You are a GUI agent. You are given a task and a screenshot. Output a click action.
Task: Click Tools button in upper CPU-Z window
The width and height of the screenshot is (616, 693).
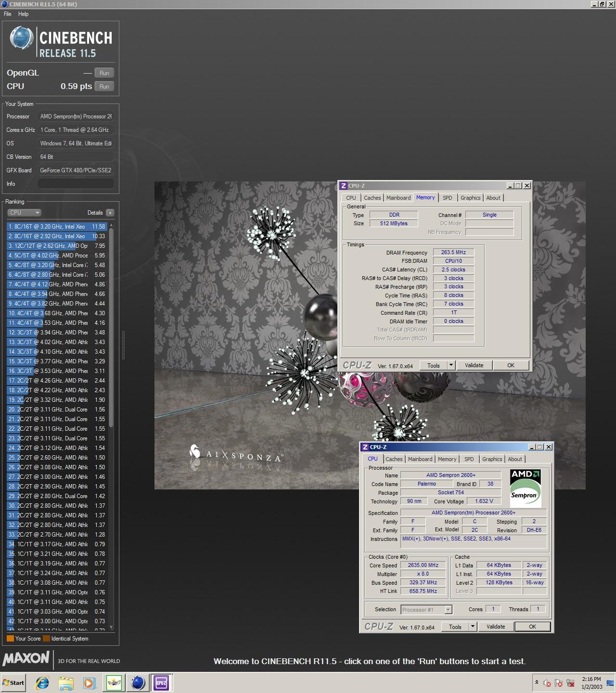pos(434,365)
